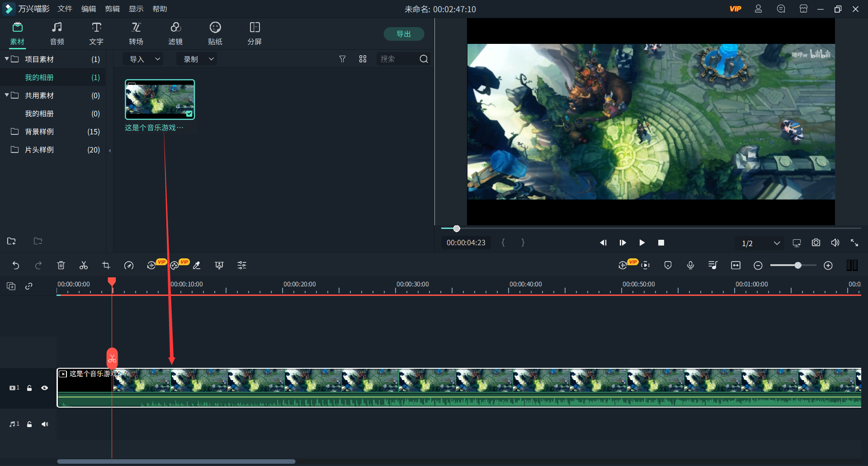Open the user account icon
The image size is (868, 466).
pyautogui.click(x=758, y=9)
